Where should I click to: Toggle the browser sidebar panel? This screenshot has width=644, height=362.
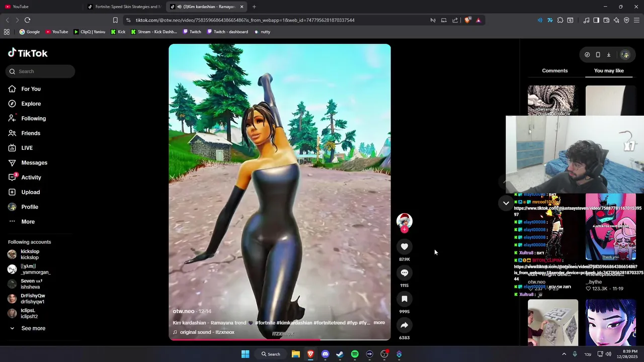click(x=596, y=20)
